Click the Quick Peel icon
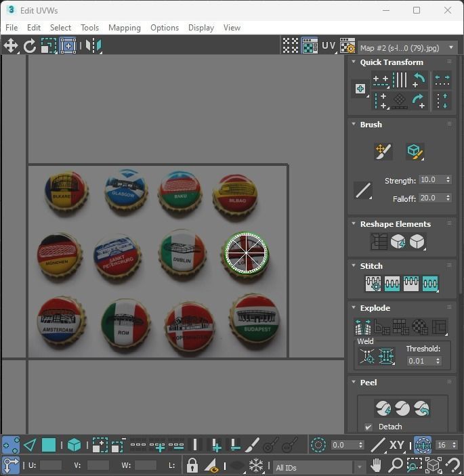The width and height of the screenshot is (464, 476). coord(383,408)
